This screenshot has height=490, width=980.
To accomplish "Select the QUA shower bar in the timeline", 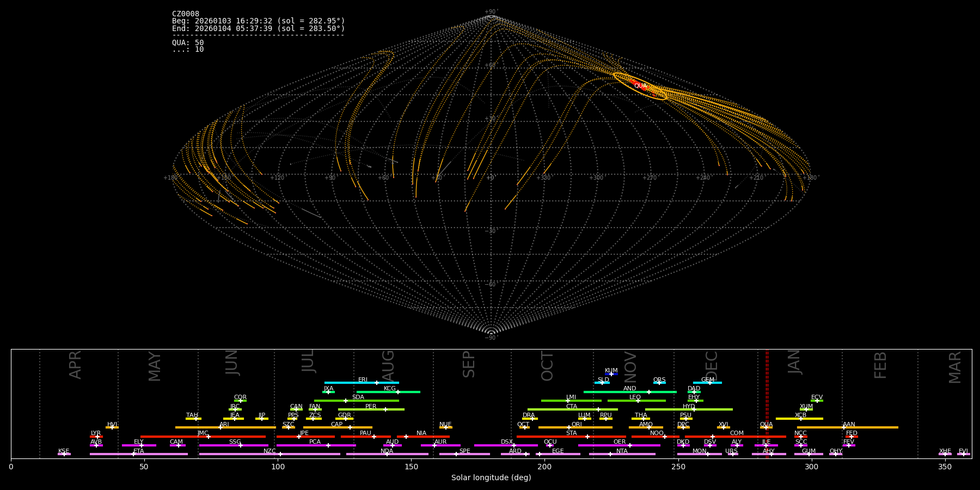I will pyautogui.click(x=766, y=427).
